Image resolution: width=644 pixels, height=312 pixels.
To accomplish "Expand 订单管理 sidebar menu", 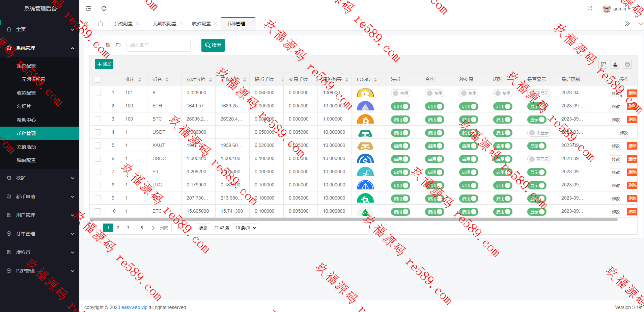I will 39,234.
